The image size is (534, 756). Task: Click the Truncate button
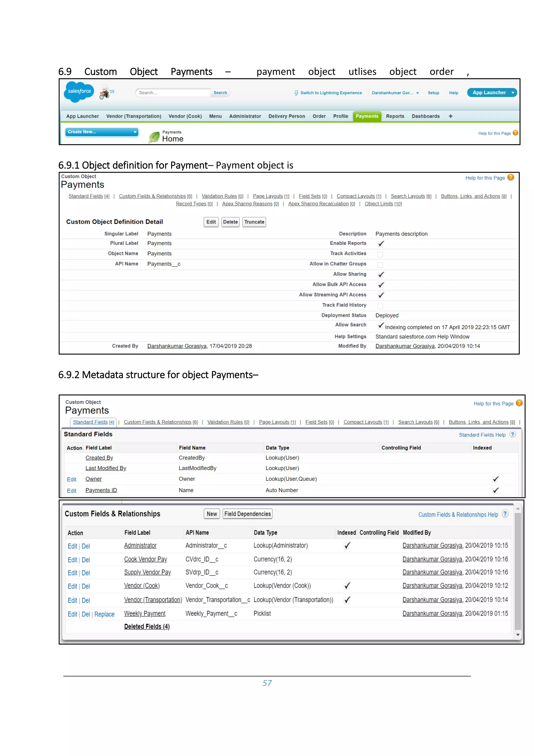click(x=254, y=222)
